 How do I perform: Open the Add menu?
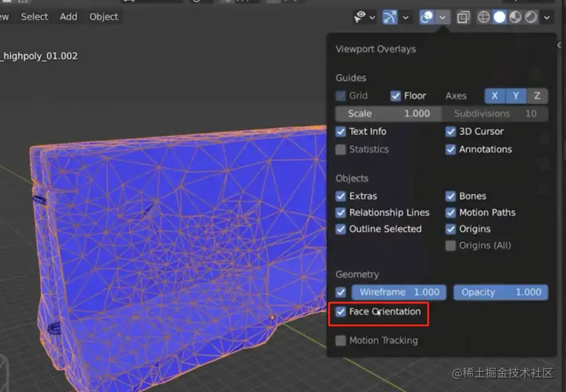69,17
